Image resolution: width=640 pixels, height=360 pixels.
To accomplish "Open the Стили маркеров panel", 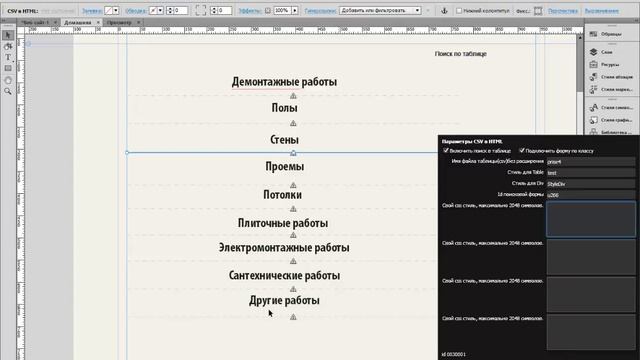I will [611, 89].
